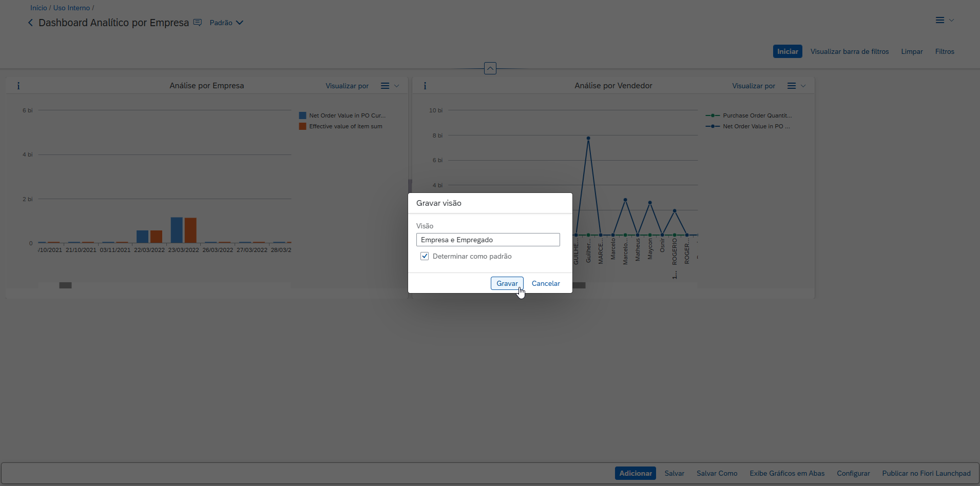
Task: Open the top-right hamburger menu
Action: point(939,20)
